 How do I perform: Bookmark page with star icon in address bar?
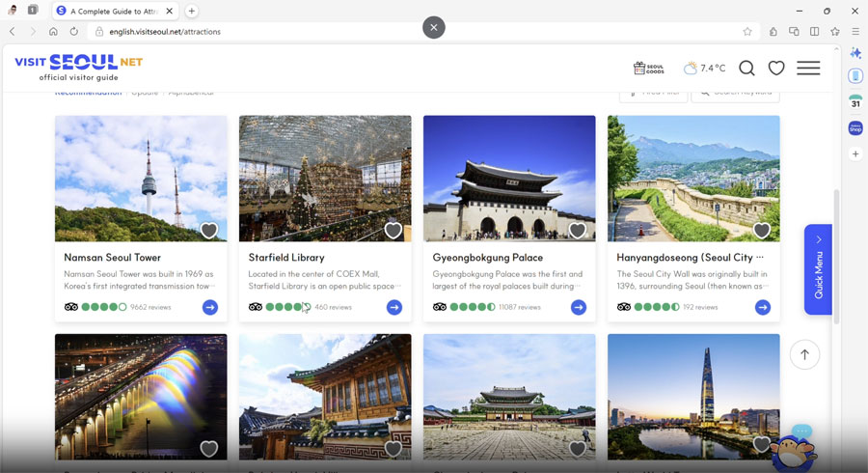(747, 32)
